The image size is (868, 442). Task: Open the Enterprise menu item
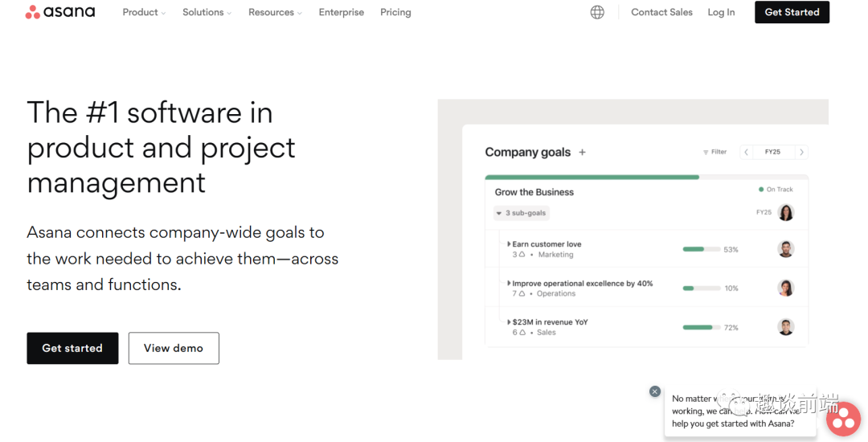click(341, 12)
